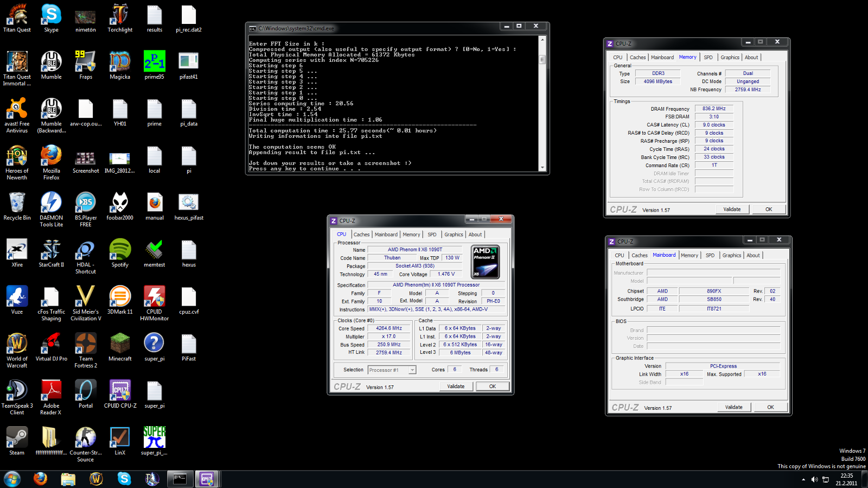The height and width of the screenshot is (488, 868).
Task: Launch DAEMON Tools Lite icon
Action: click(51, 210)
